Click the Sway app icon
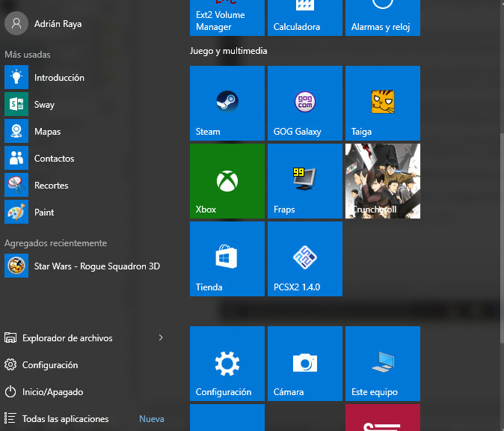 [16, 104]
